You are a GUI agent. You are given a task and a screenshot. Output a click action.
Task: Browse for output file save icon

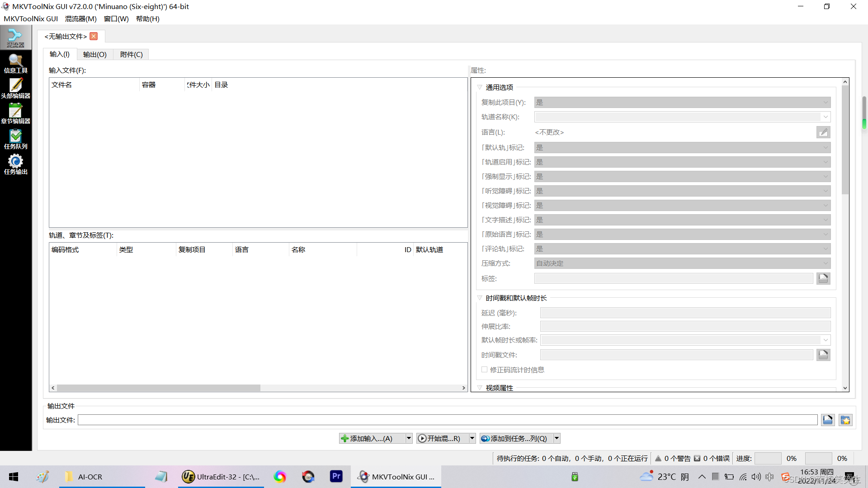828,420
